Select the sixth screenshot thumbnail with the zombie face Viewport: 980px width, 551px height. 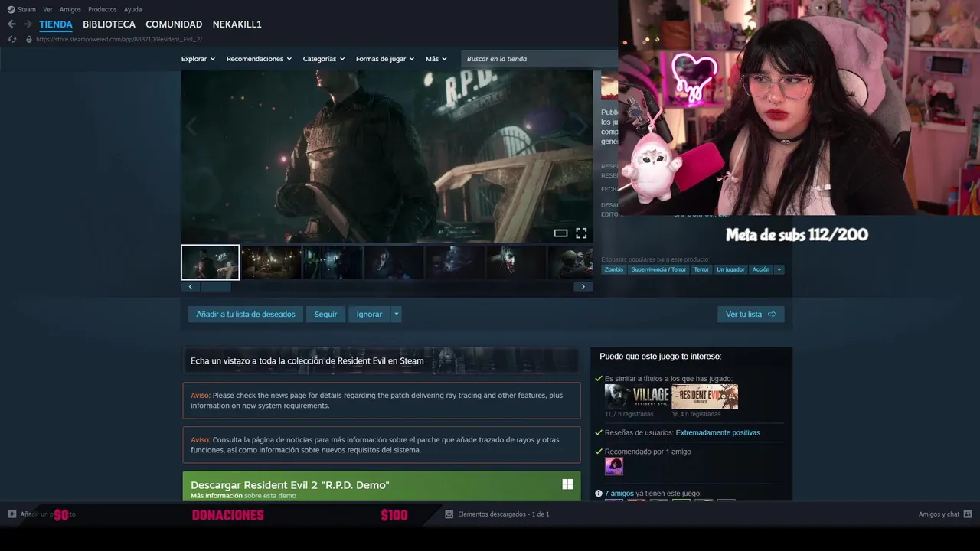pos(516,262)
